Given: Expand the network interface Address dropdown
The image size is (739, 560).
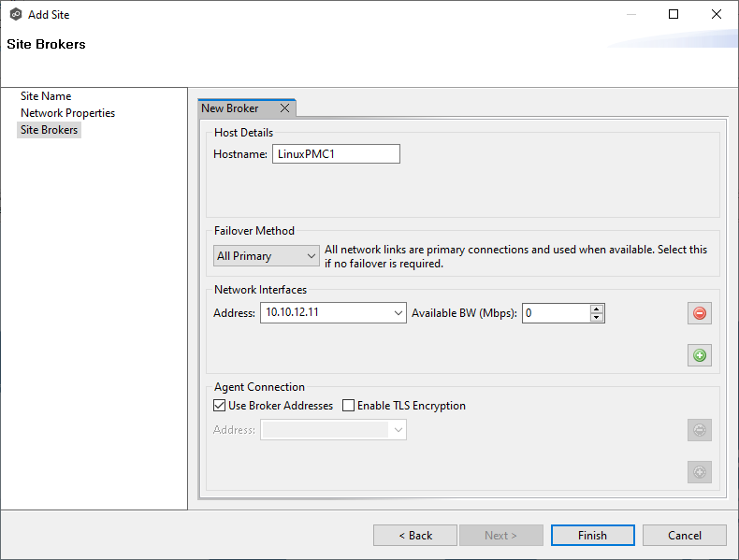Looking at the screenshot, I should coord(398,313).
